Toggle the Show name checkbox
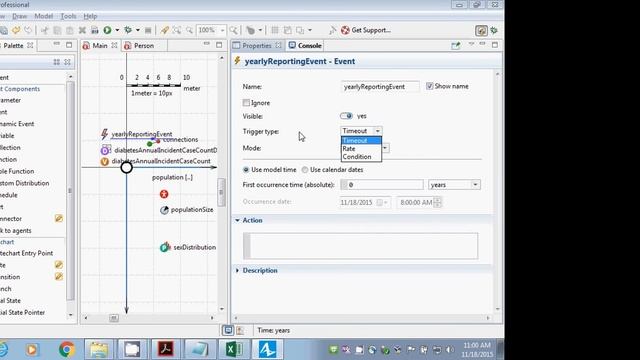640x360 pixels. coord(429,86)
